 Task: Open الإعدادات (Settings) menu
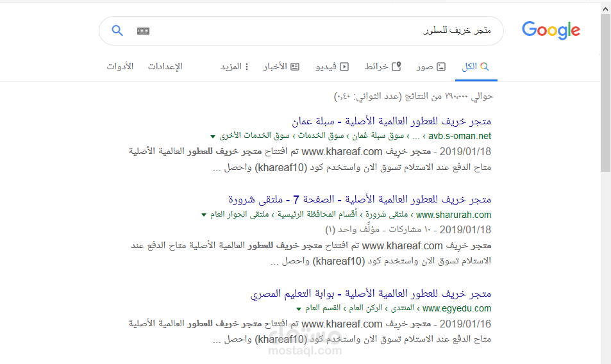coord(165,67)
